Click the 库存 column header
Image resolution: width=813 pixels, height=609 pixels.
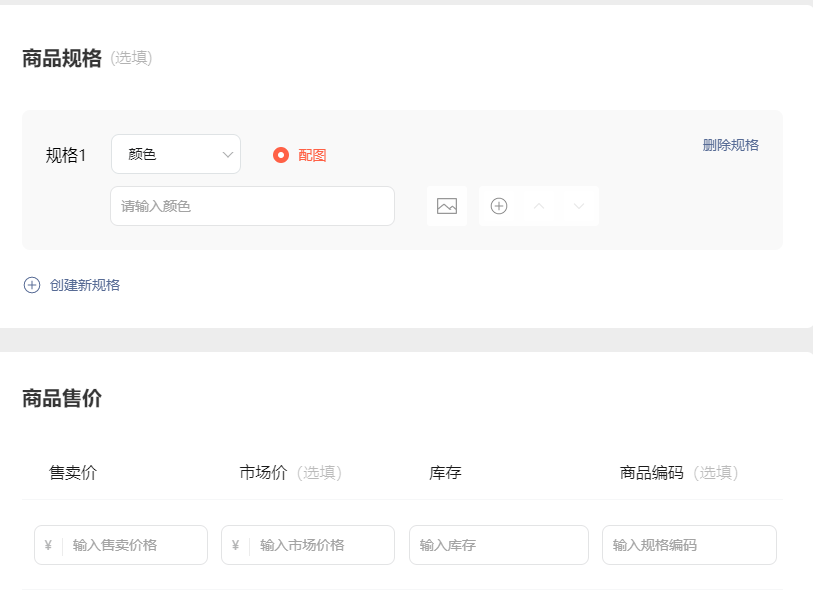(445, 473)
